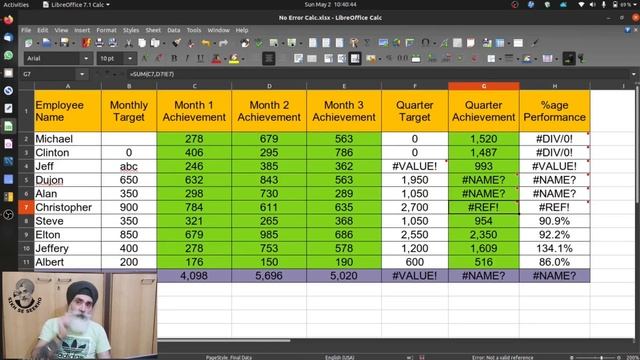Viewport: 640px width, 360px height.
Task: Open Find and Replace icon
Action: [245, 43]
